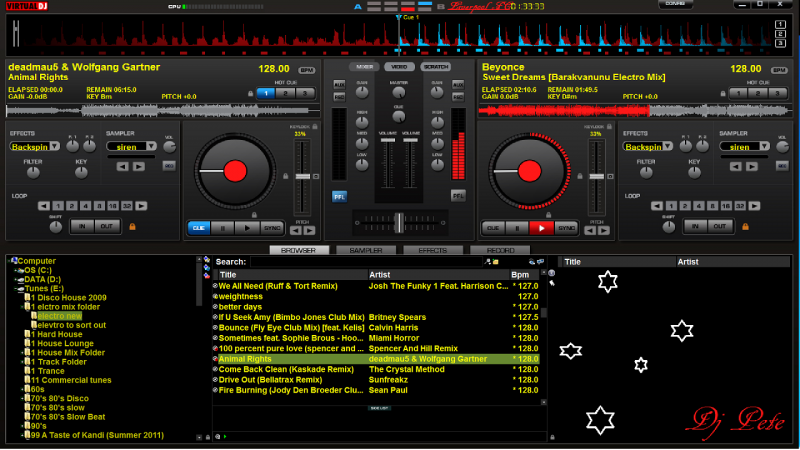Open left deck siren sampler dropdown
Viewport: 800px width, 450px height.
tap(151, 146)
